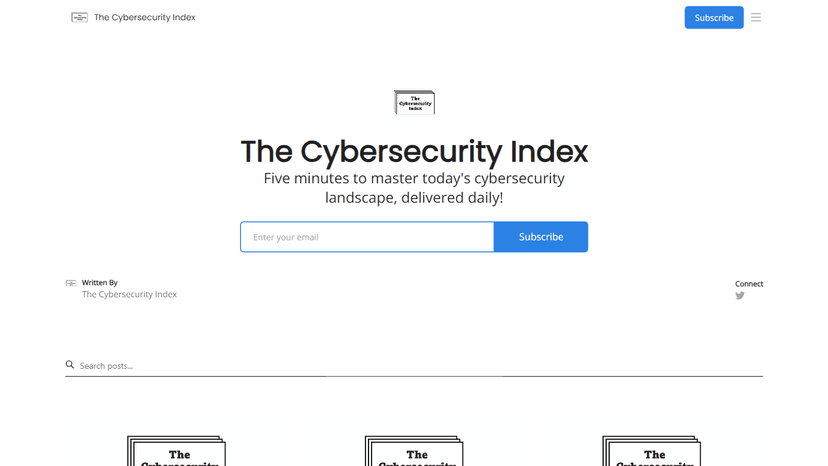Open the hamburger menu
The height and width of the screenshot is (466, 828).
point(756,17)
